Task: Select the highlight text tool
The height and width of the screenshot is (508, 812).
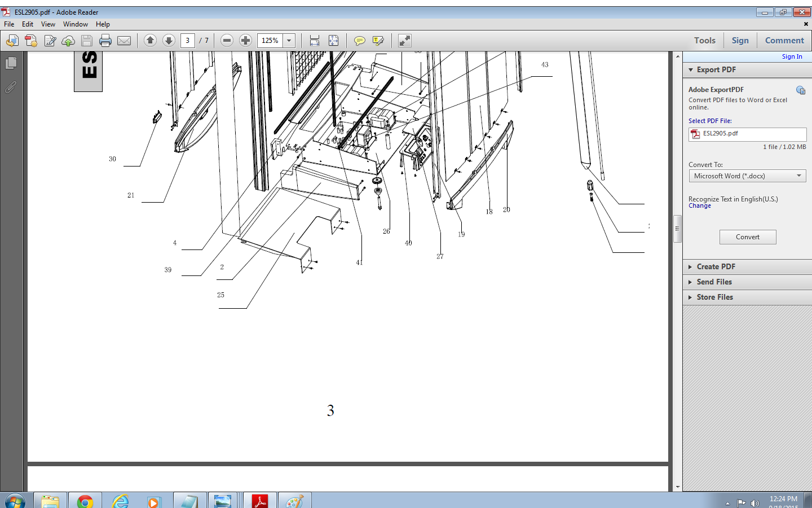Action: [x=378, y=41]
